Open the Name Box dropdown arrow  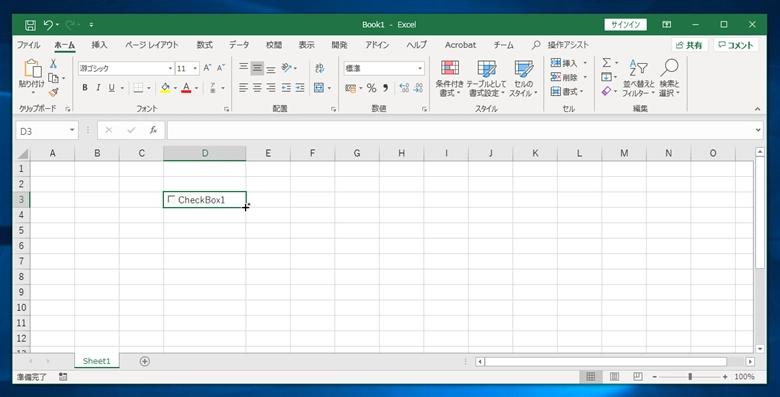point(72,130)
